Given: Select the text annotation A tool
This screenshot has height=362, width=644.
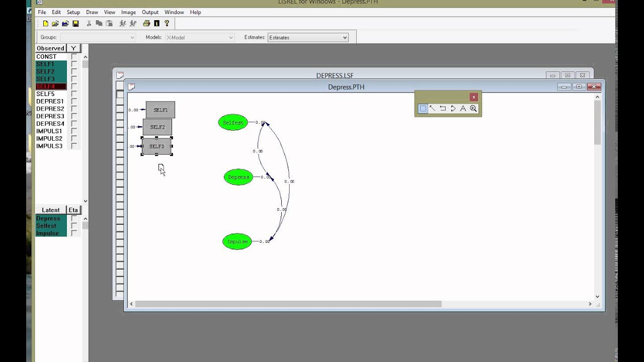Looking at the screenshot, I should click(463, 109).
